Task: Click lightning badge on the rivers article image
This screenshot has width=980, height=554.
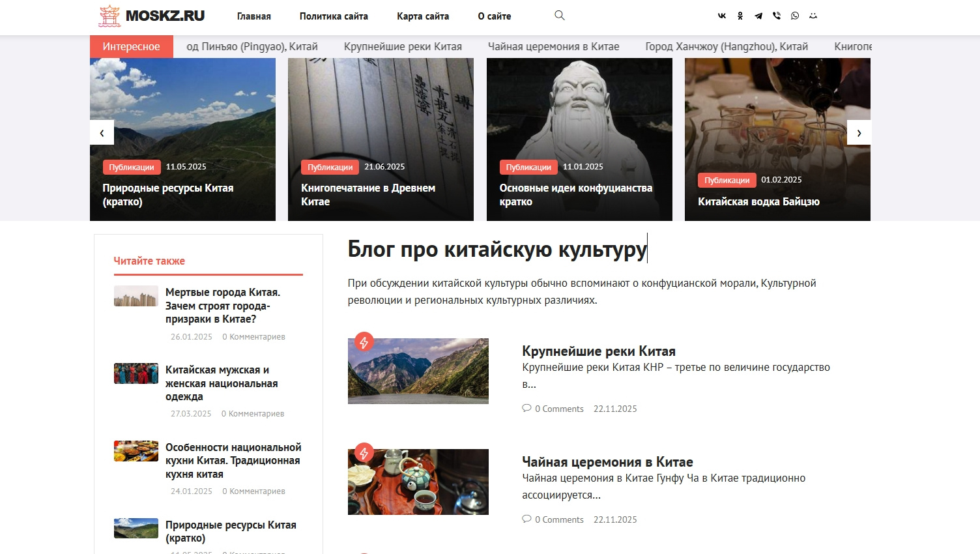Action: click(364, 342)
